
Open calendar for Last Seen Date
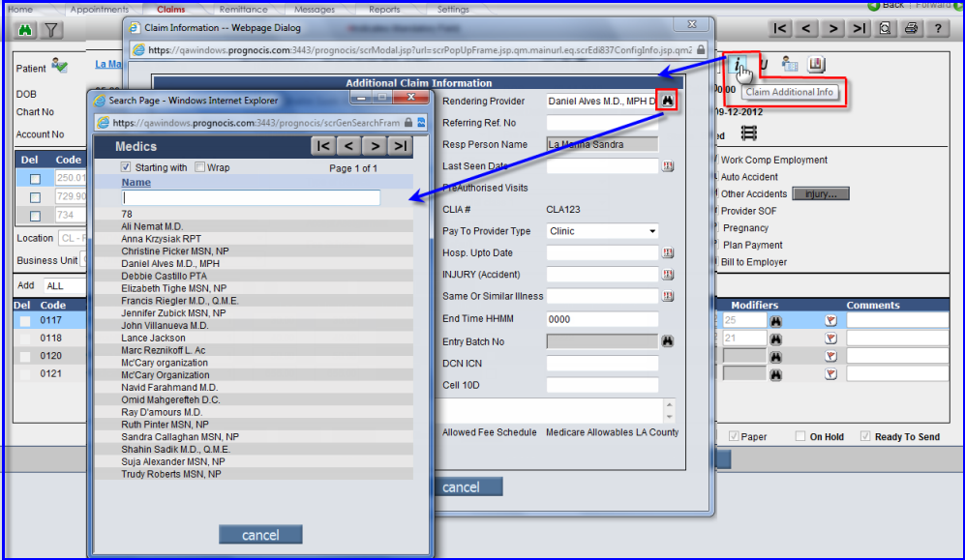(x=668, y=166)
